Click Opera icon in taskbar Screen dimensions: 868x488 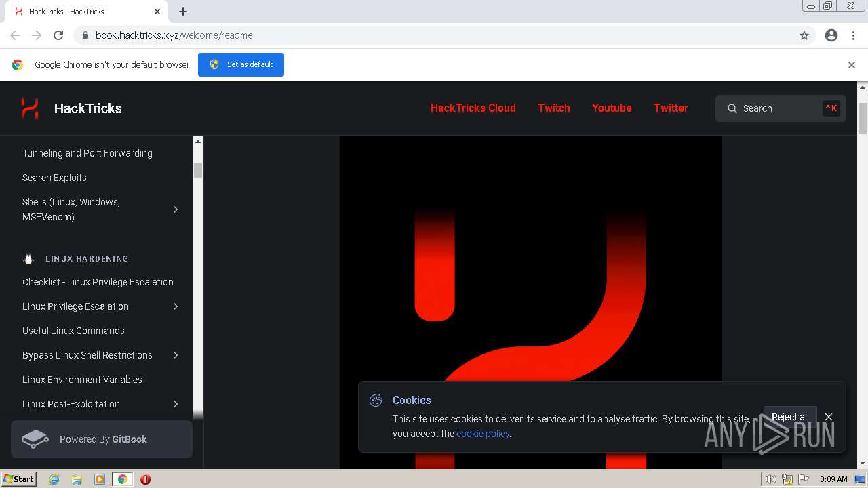pyautogui.click(x=145, y=479)
